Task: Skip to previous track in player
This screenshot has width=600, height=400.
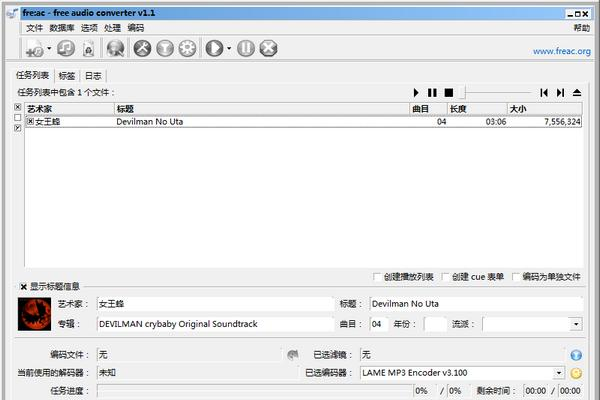Action: click(x=544, y=93)
